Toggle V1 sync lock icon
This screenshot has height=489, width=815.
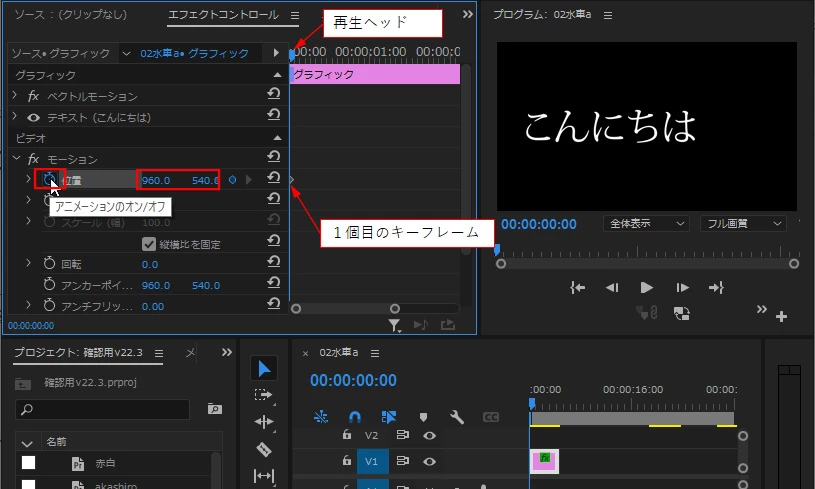pos(402,461)
